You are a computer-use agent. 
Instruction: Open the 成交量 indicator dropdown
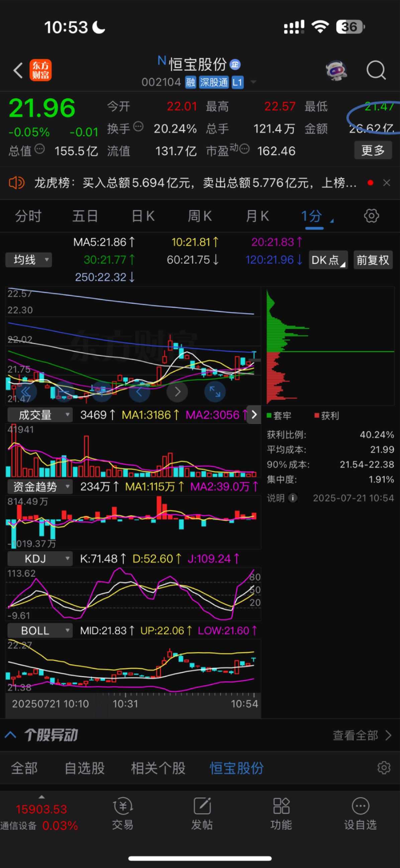[x=40, y=415]
